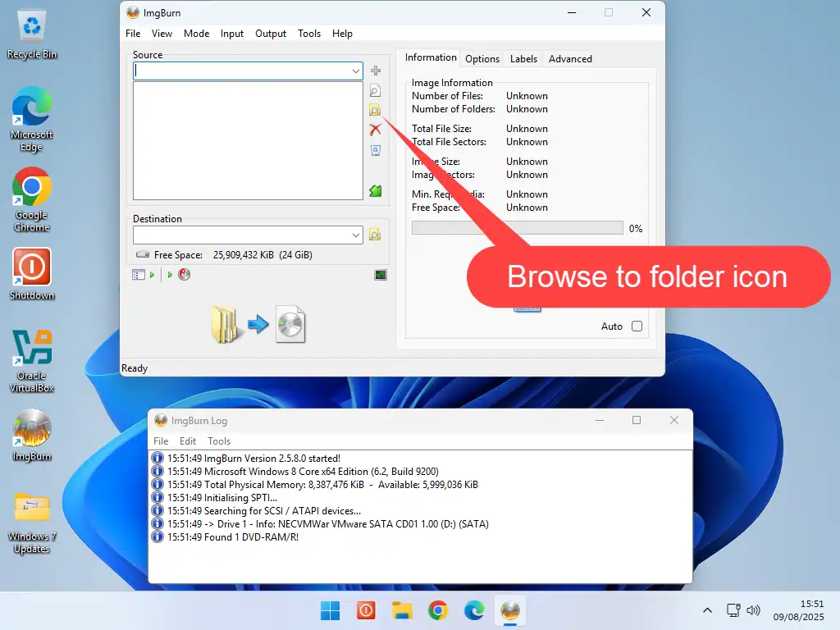Click the large Build folder-to-disc image button
This screenshot has width=840, height=630.
point(258,325)
